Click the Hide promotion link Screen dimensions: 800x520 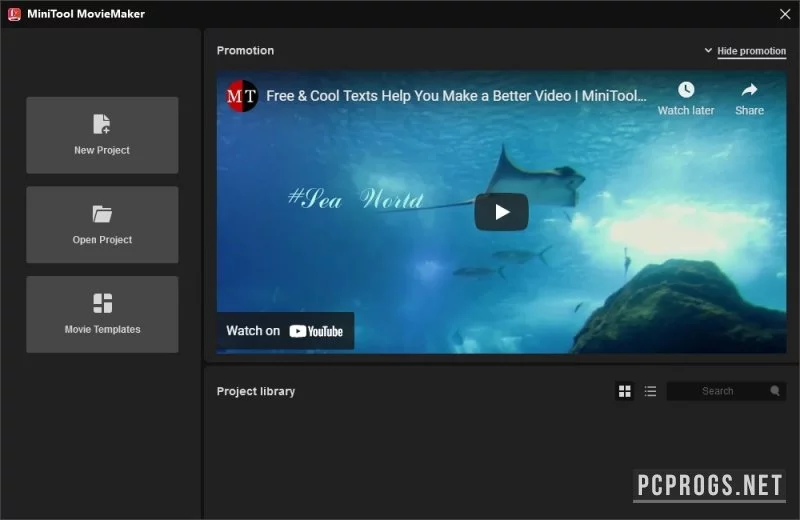click(751, 51)
